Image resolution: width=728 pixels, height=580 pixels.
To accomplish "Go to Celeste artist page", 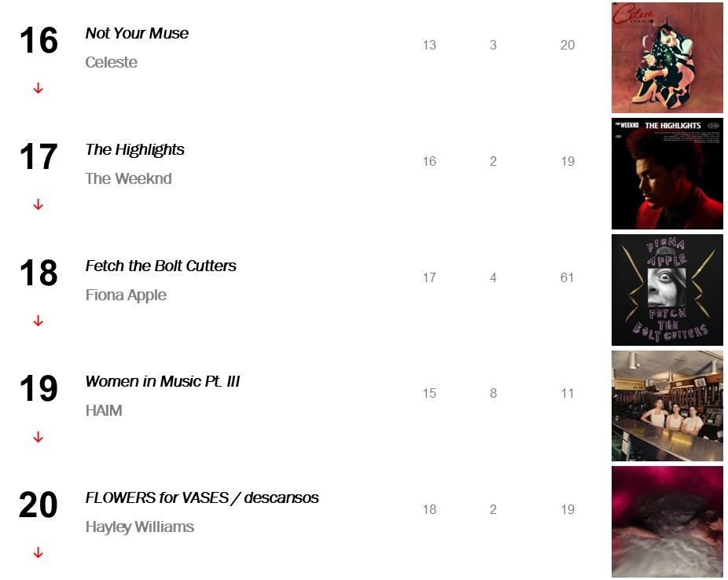I will tap(112, 62).
